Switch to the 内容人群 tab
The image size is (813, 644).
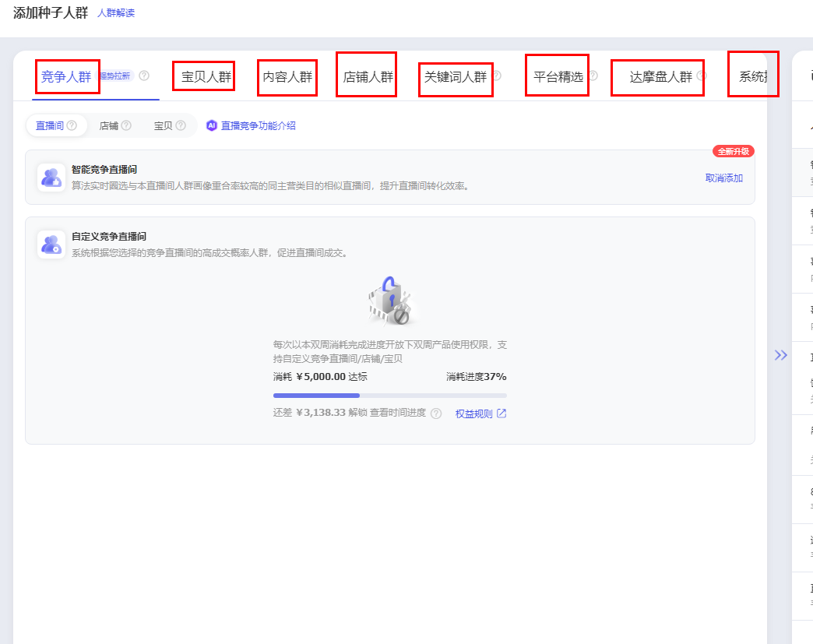[287, 77]
